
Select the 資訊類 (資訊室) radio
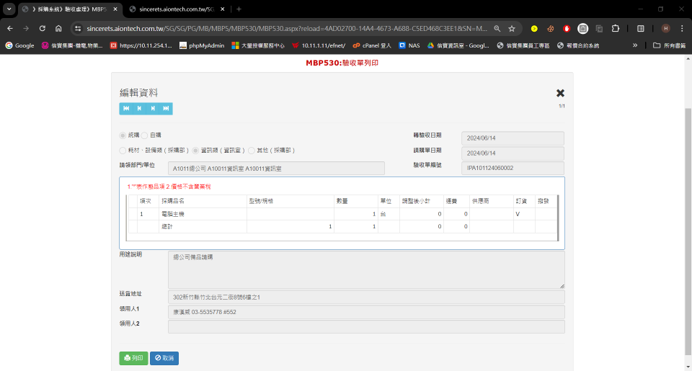196,150
